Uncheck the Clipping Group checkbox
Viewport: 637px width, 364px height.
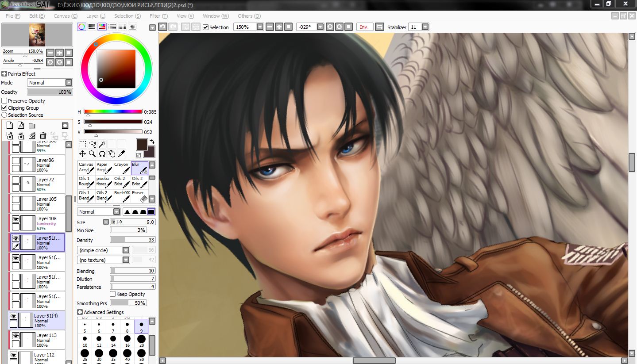(4, 108)
